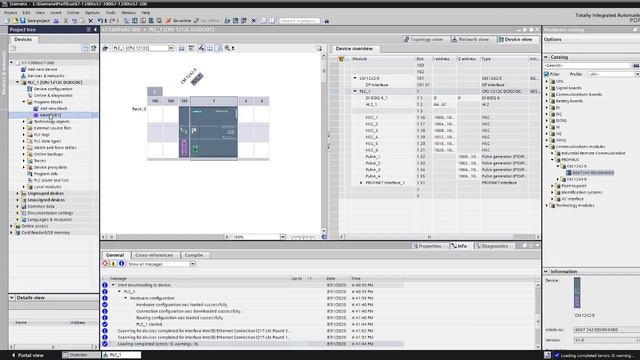
Task: Click the Open project folder icon
Action: pyautogui.click(x=15, y=20)
